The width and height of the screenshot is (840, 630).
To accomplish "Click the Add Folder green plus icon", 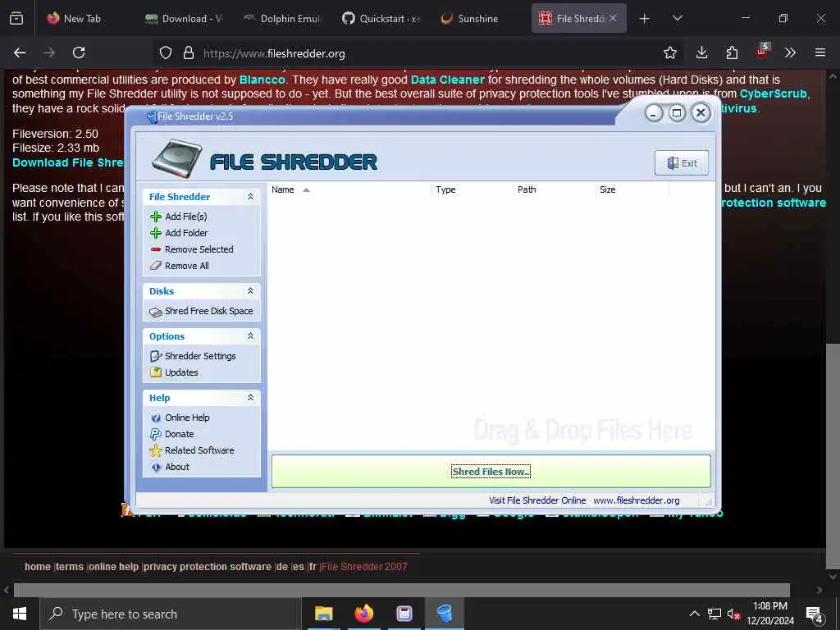I will 156,233.
